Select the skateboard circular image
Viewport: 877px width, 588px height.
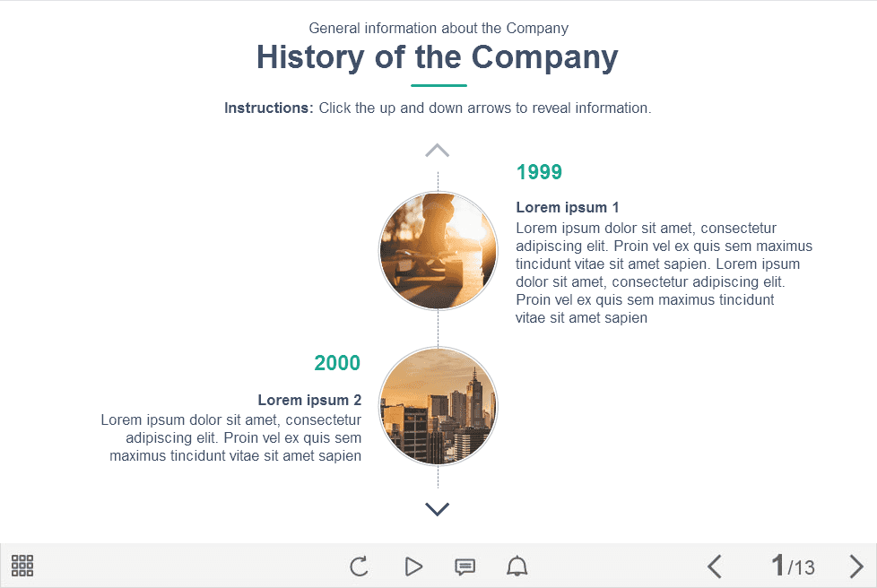438,251
